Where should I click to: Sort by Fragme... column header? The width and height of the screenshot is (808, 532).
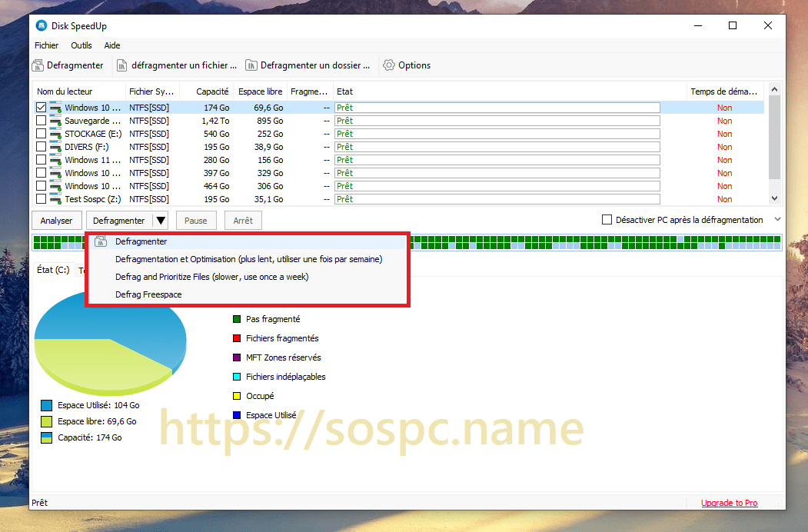tap(309, 91)
